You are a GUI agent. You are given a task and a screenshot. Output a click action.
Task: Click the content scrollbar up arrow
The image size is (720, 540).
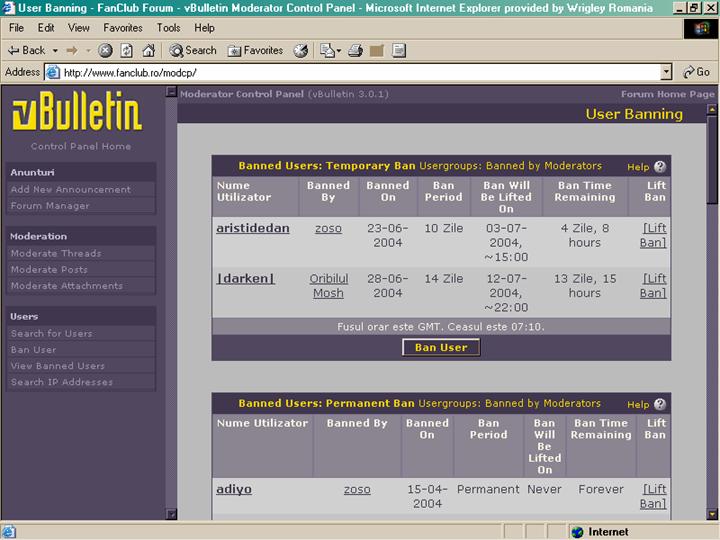coord(712,109)
